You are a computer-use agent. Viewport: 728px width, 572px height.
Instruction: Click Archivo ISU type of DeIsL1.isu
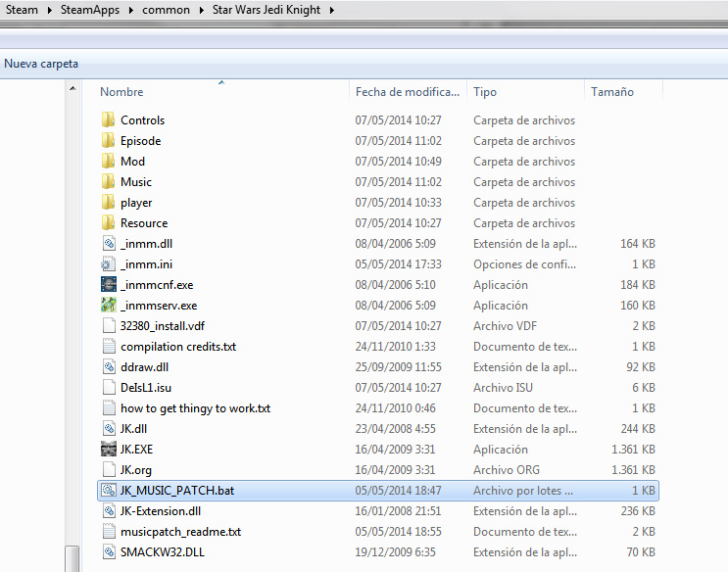[x=504, y=388]
